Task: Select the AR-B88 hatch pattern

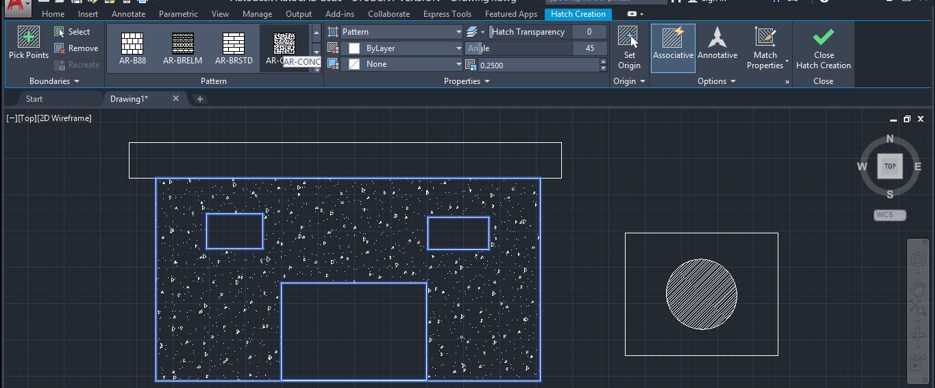Action: [x=132, y=49]
